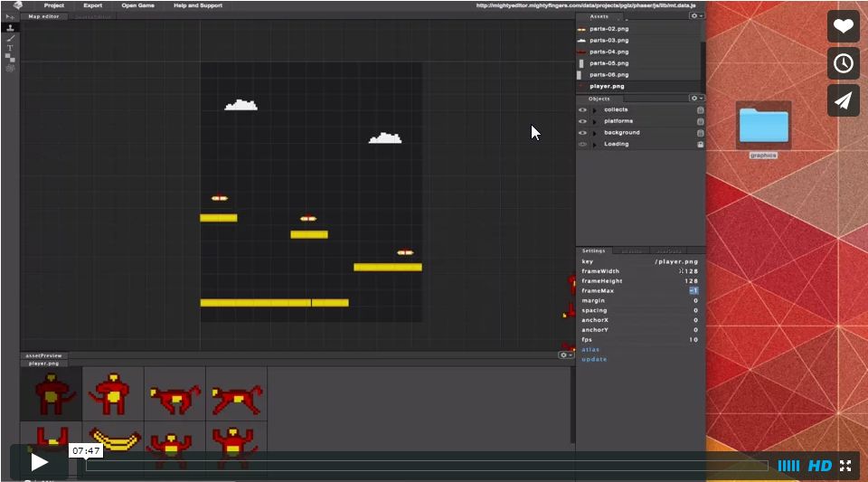Click the update link
Screen dimensions: 868x482
[x=594, y=360]
